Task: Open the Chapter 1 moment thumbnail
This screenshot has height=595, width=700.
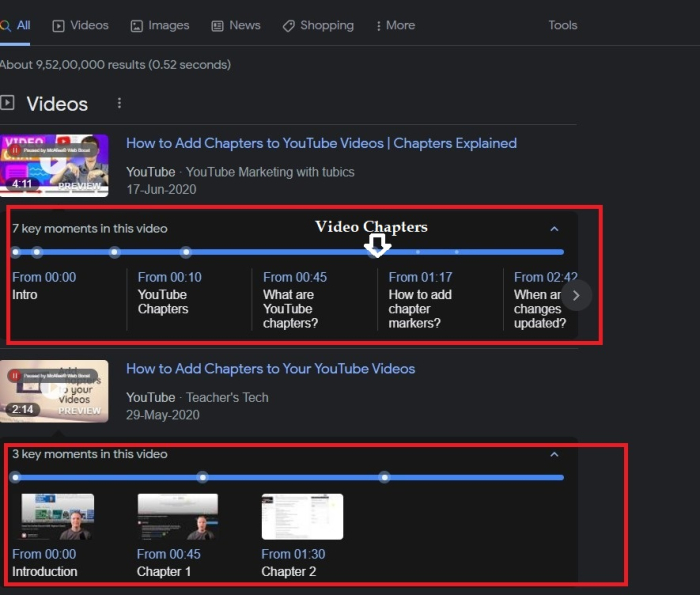Action: 178,517
